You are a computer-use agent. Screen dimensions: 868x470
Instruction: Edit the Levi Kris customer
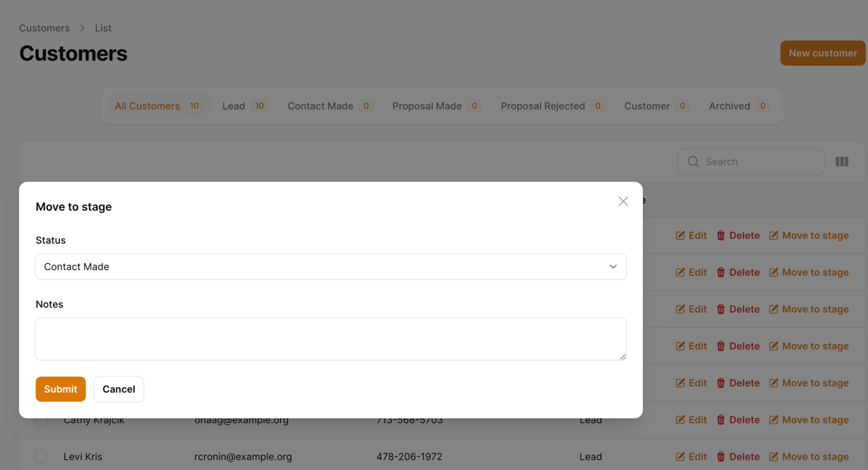[691, 457]
